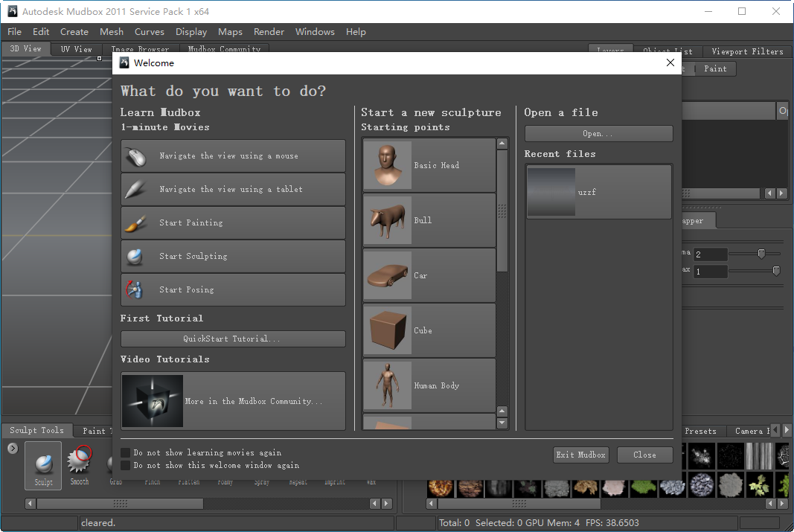Click Exit Mudbox

point(581,455)
